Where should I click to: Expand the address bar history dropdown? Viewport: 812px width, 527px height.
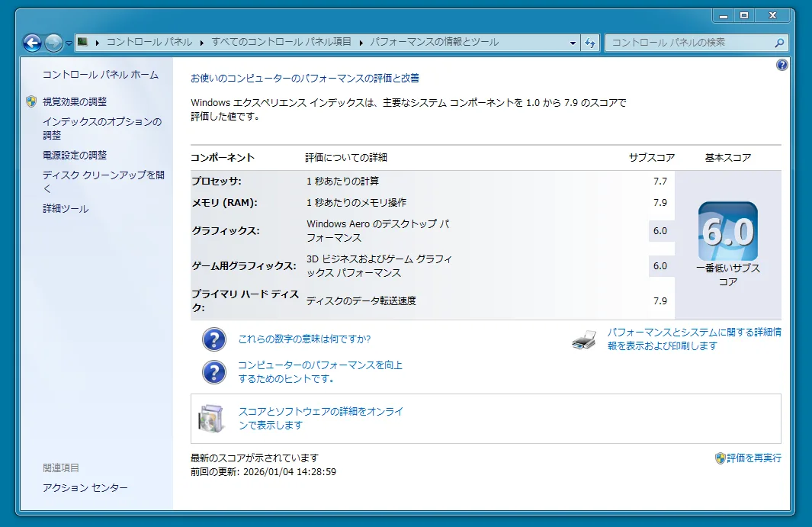coord(573,43)
